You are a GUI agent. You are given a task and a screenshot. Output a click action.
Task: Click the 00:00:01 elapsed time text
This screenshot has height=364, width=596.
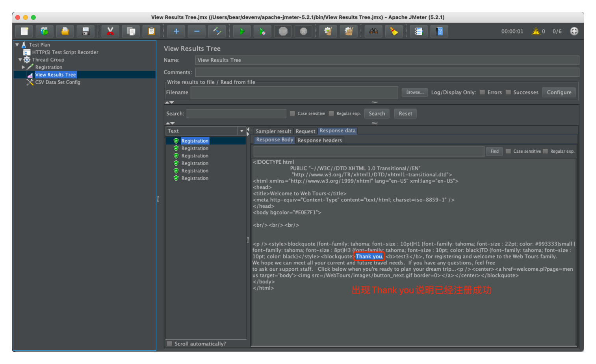click(x=512, y=31)
